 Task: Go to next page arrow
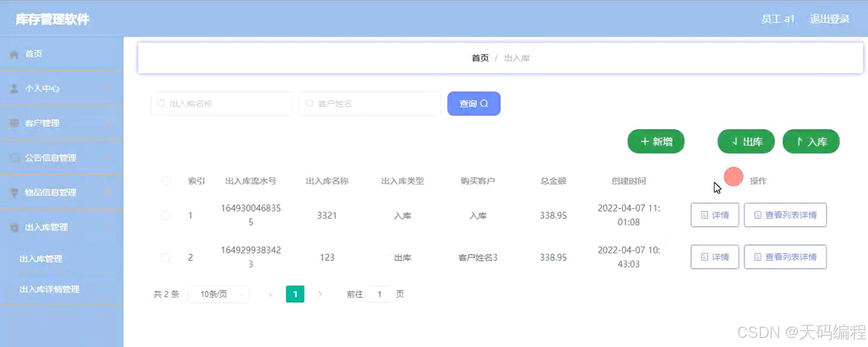(x=320, y=294)
